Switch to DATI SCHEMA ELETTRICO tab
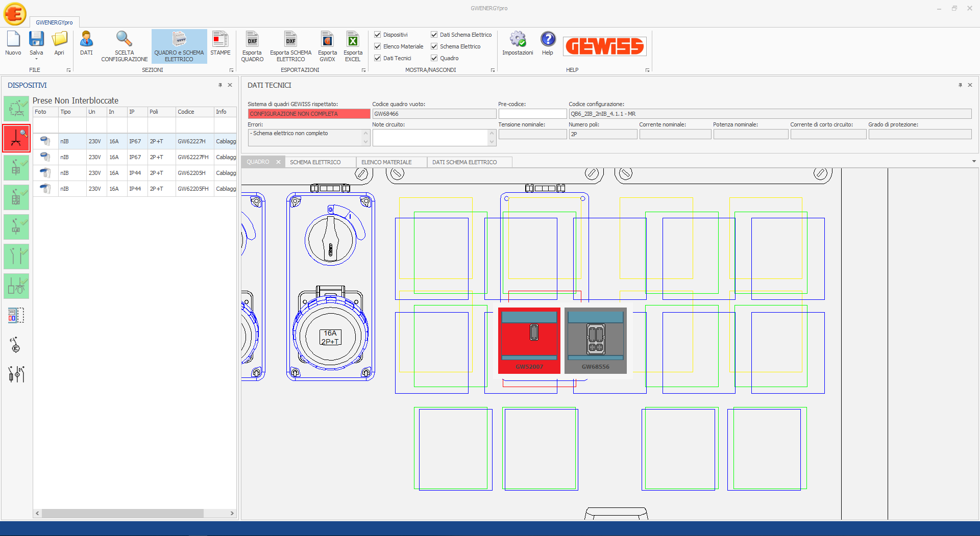This screenshot has height=536, width=980. click(x=464, y=162)
